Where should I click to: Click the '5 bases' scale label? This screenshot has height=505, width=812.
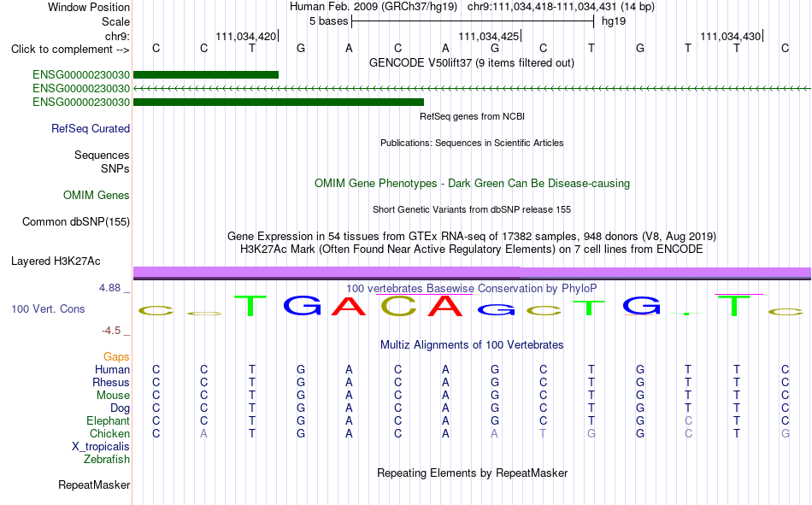(329, 21)
